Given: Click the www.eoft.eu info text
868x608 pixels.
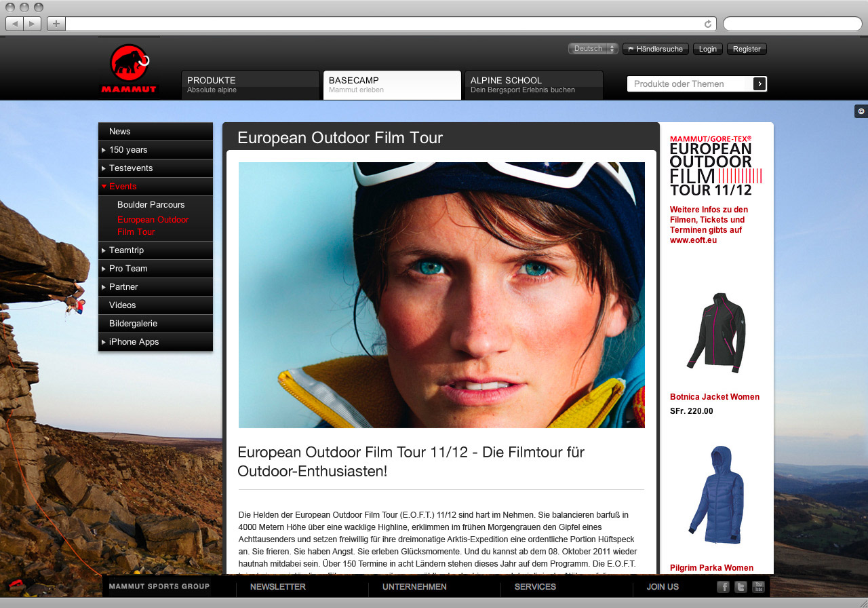Looking at the screenshot, I should pyautogui.click(x=709, y=225).
